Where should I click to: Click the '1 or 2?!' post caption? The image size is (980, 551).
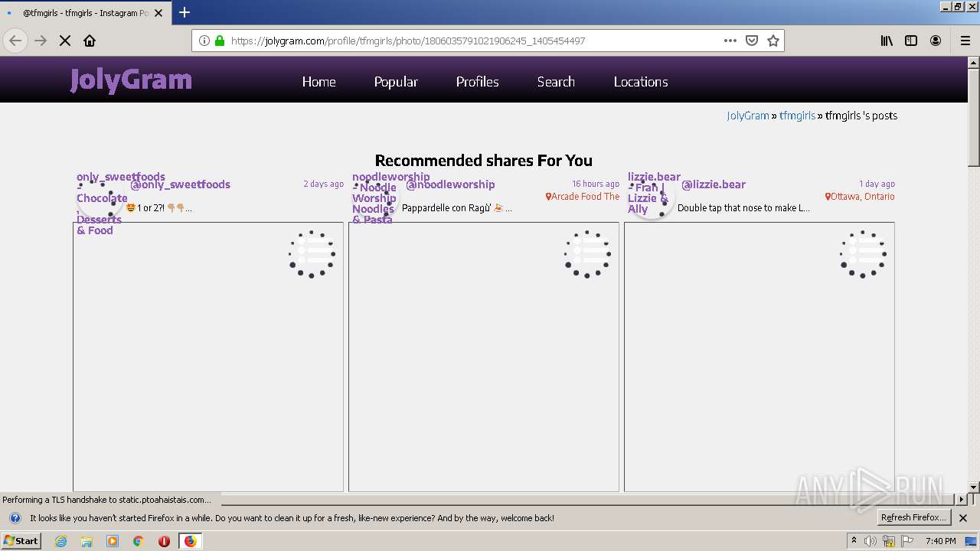(158, 208)
